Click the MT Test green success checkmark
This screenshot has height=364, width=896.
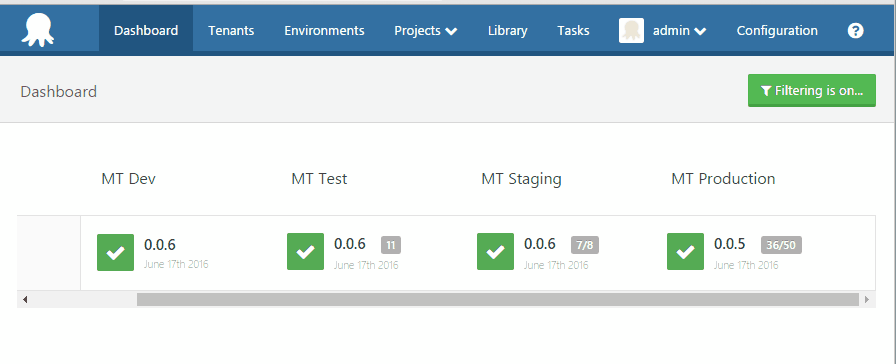305,251
